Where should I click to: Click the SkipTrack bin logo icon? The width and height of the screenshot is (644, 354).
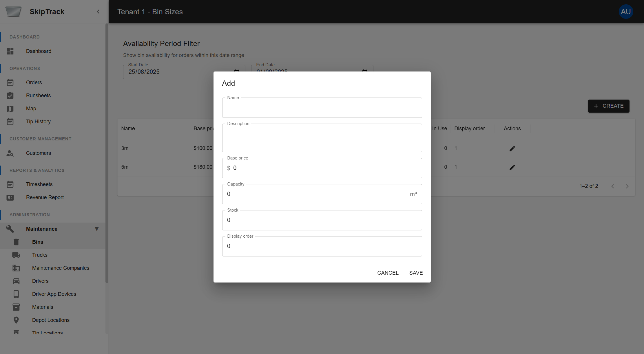(x=13, y=12)
